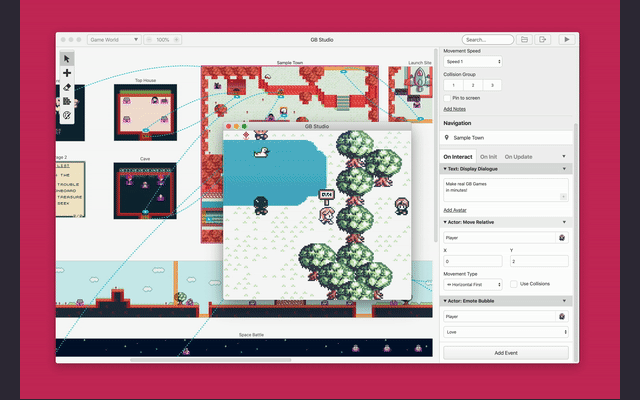Select Collision Group 2
The width and height of the screenshot is (640, 400).
[x=473, y=85]
